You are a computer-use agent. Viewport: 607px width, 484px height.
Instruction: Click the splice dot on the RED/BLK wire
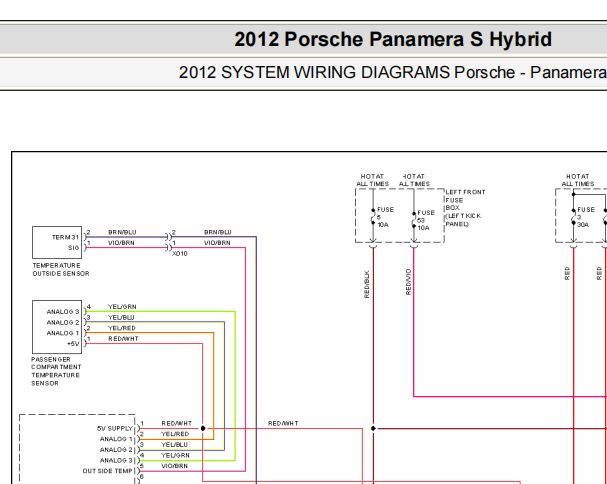373,429
